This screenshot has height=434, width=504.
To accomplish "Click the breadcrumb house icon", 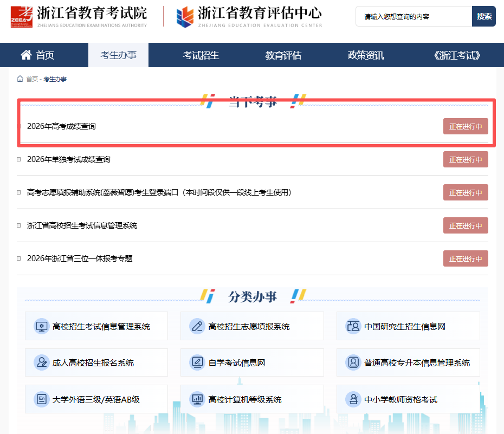I will pyautogui.click(x=20, y=79).
